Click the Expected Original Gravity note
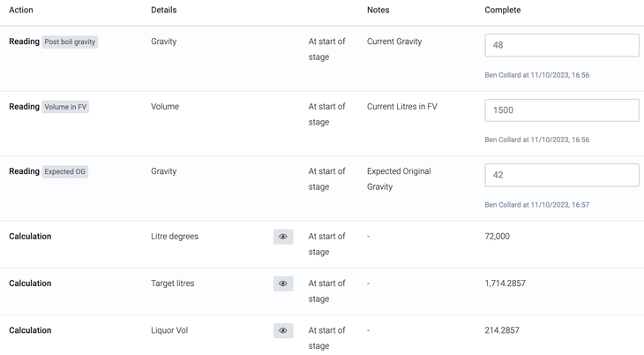The height and width of the screenshot is (355, 644). [x=399, y=179]
